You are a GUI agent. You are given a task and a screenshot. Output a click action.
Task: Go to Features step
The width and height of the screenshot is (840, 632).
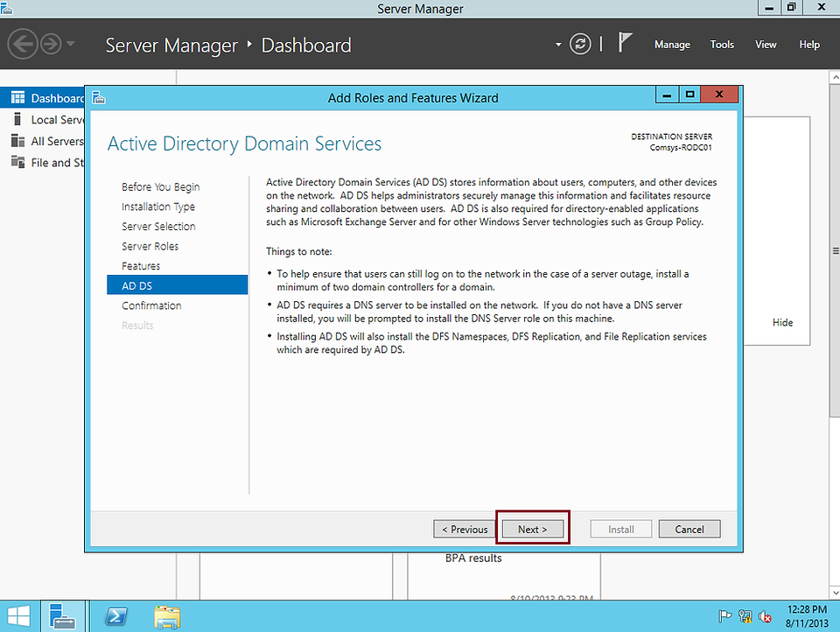[140, 266]
